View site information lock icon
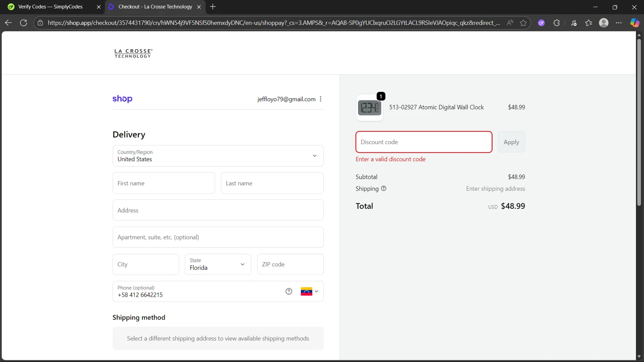Image resolution: width=644 pixels, height=362 pixels. tap(40, 23)
